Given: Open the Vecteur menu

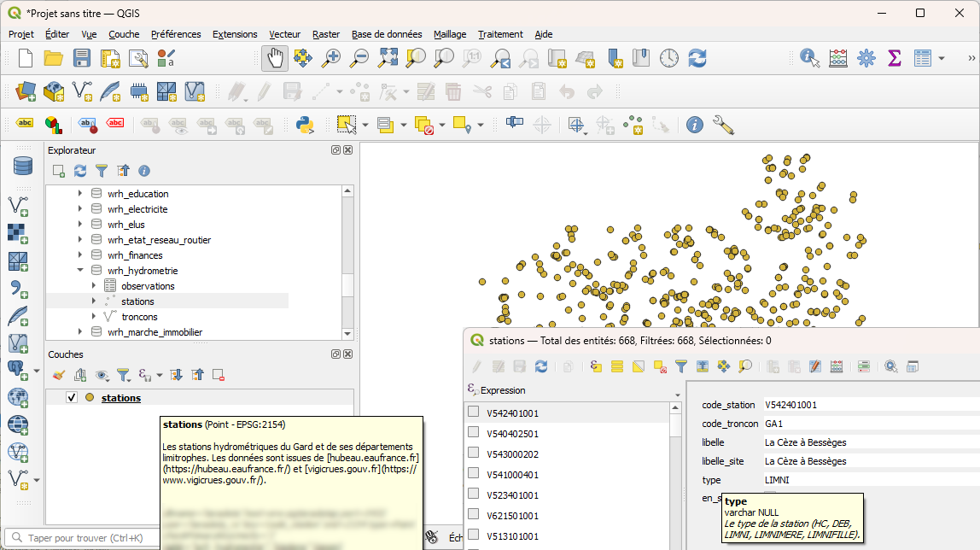Looking at the screenshot, I should [x=284, y=34].
